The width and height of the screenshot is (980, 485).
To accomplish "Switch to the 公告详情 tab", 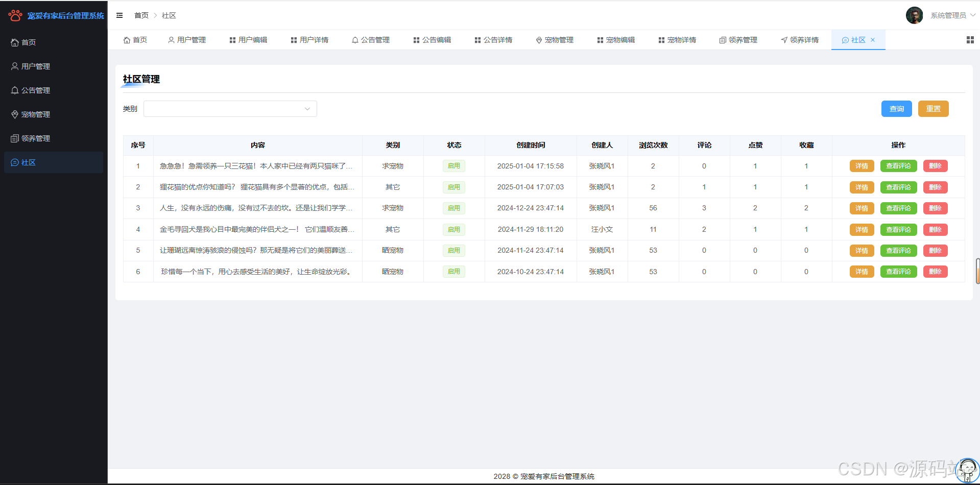I will coord(493,40).
